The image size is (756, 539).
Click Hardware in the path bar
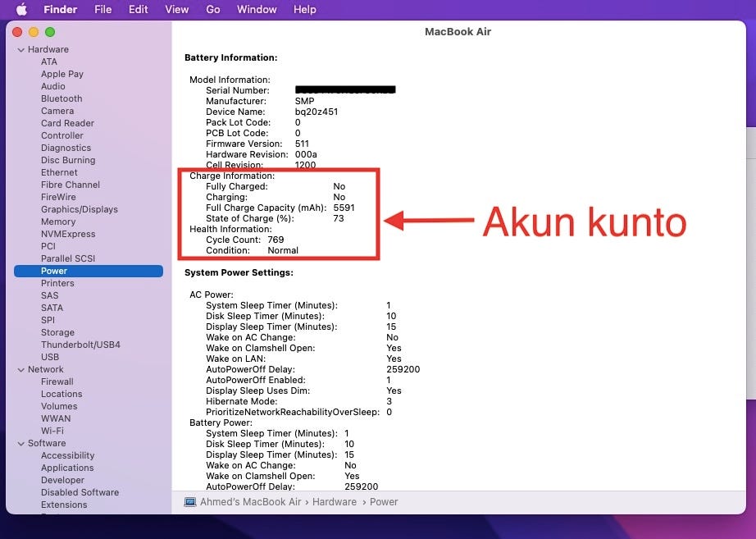tap(335, 502)
